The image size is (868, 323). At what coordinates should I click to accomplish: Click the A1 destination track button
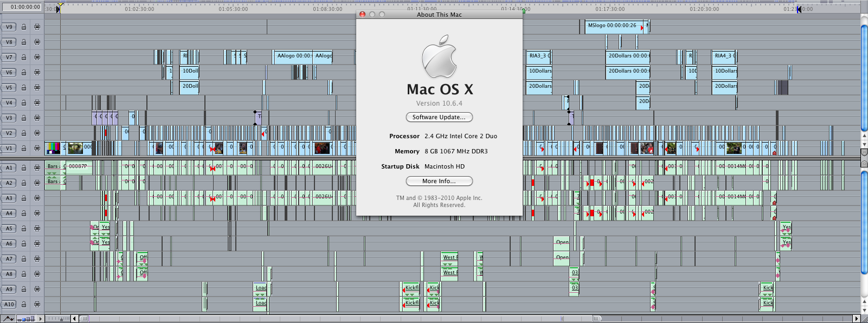[9, 168]
